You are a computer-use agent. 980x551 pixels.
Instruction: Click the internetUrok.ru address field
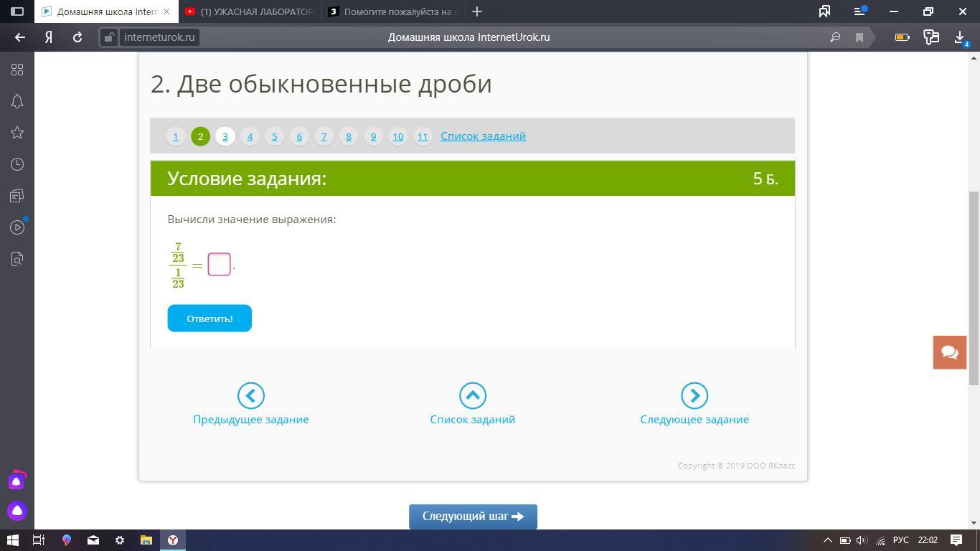tap(159, 37)
